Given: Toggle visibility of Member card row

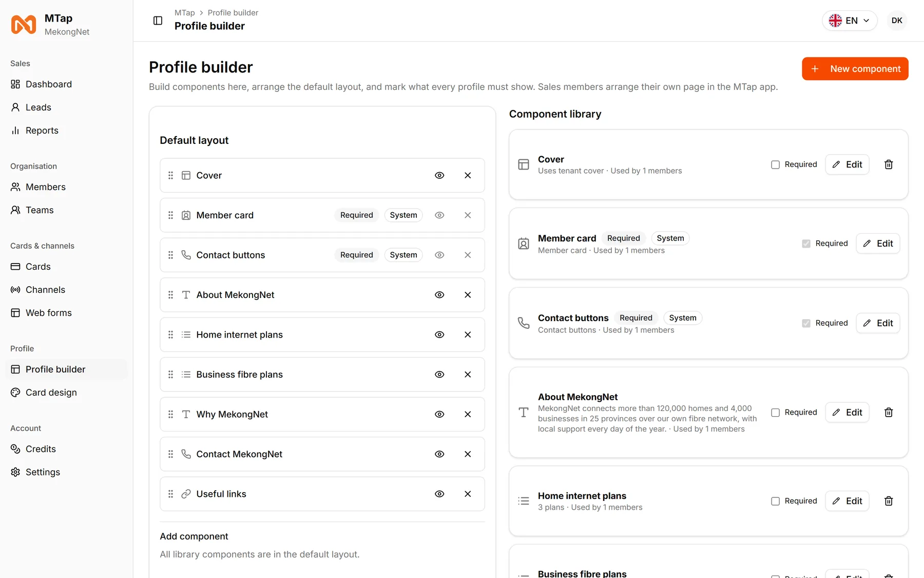Looking at the screenshot, I should click(x=439, y=215).
